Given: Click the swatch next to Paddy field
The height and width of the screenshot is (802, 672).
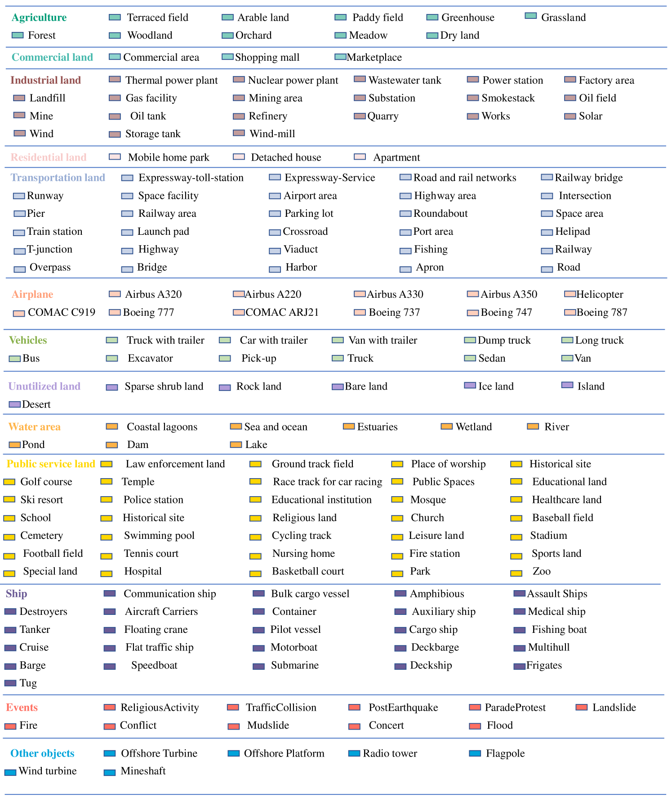Looking at the screenshot, I should [340, 18].
